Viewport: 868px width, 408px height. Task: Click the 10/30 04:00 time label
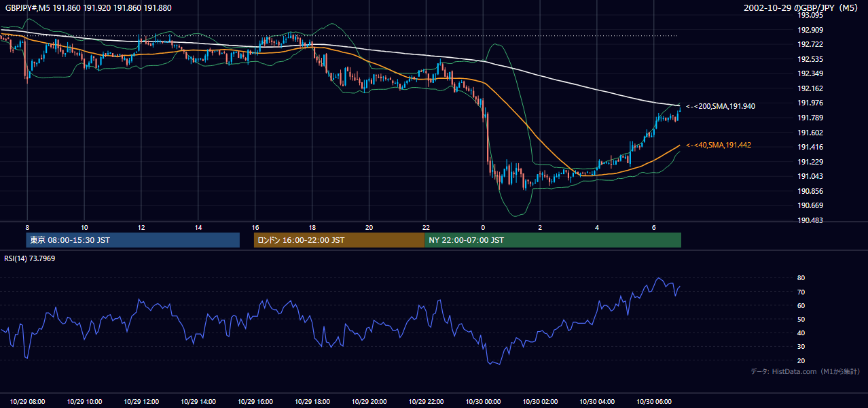597,402
